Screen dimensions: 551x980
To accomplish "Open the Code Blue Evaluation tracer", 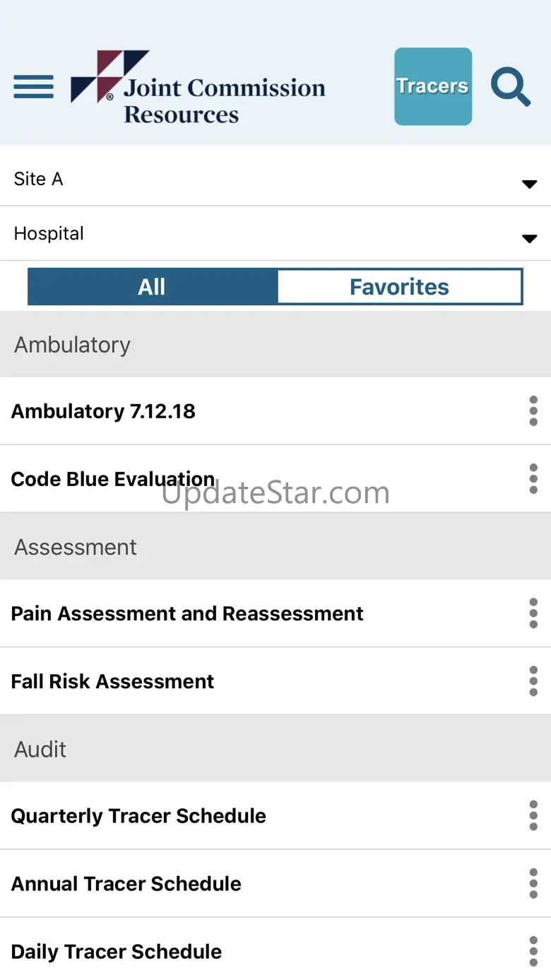I will 113,479.
